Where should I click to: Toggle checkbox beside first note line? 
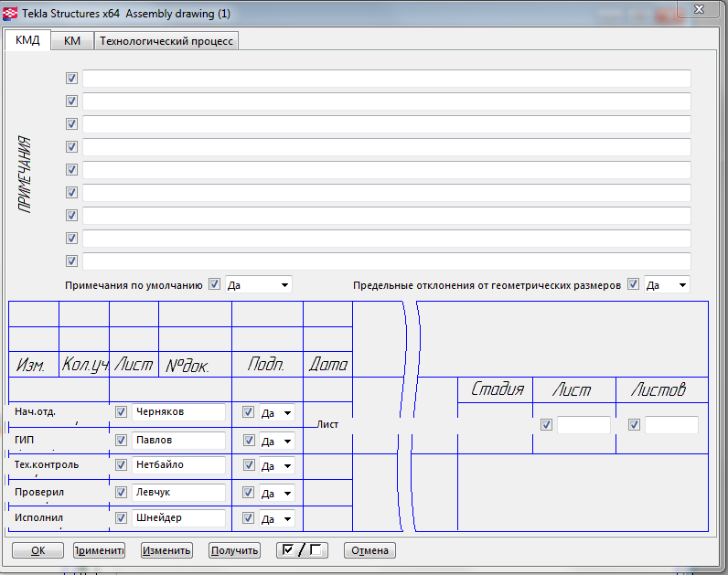71,79
